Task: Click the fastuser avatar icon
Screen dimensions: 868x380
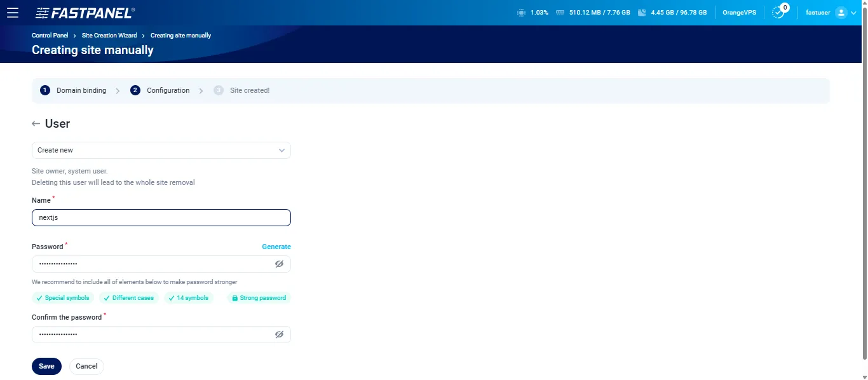Action: pos(840,12)
